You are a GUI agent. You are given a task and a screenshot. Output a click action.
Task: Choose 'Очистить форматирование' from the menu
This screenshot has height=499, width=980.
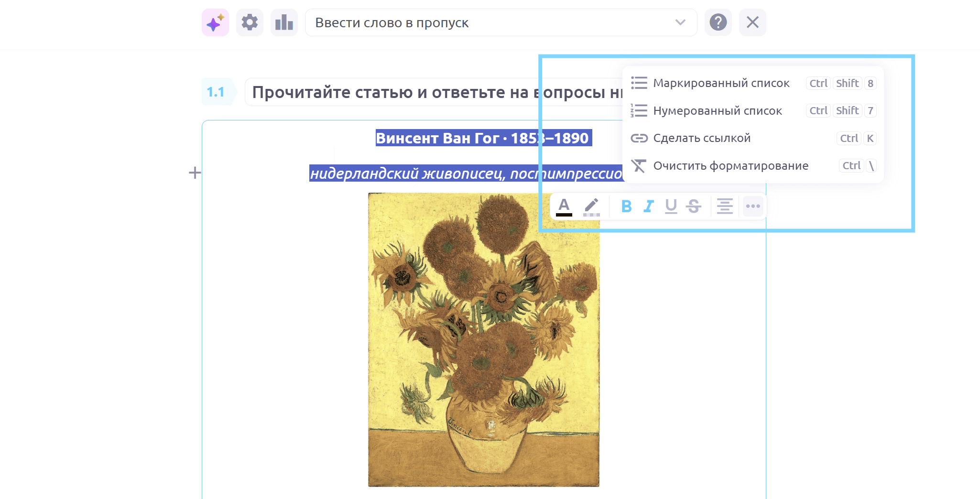tap(753, 166)
